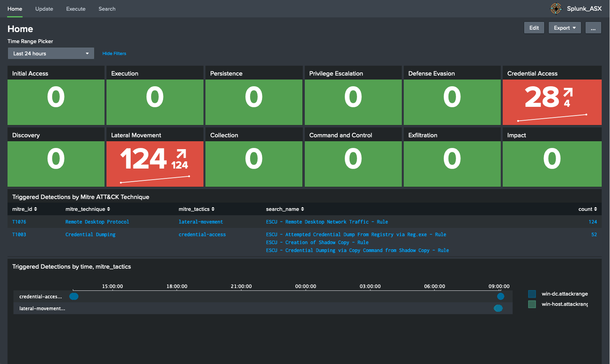Click the Exfiltration value tile
Viewport: 610px width, 364px height.
tap(452, 164)
